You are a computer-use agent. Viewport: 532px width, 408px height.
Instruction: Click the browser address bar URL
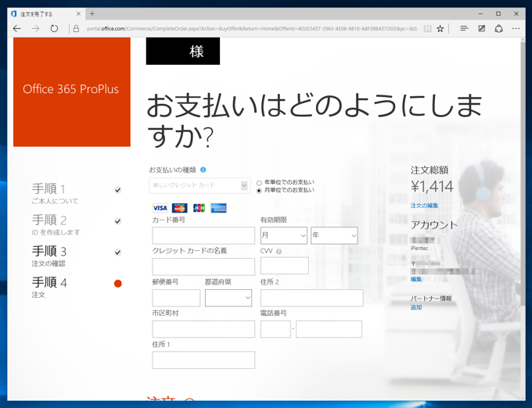click(x=252, y=29)
